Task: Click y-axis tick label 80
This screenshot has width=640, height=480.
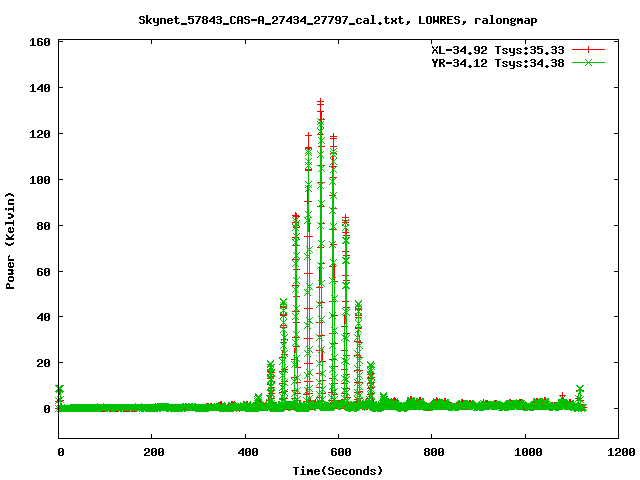Action: [43, 226]
